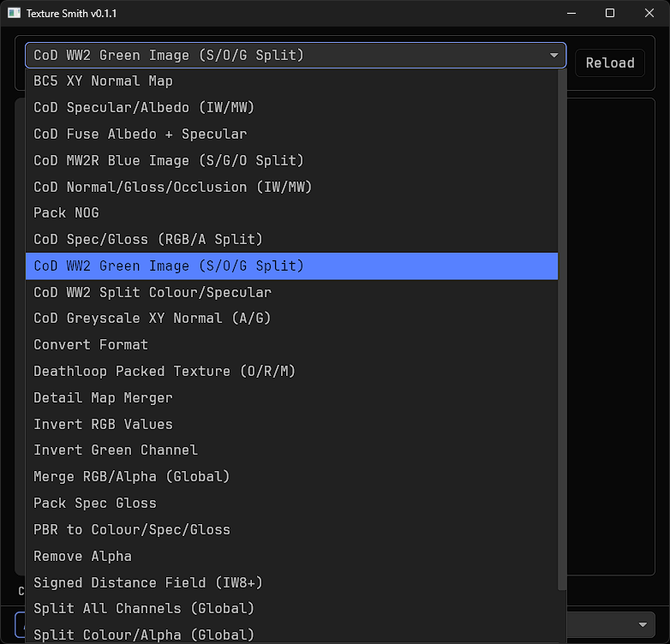
Task: Select BC5 XY Normal Map preset
Action: 291,81
